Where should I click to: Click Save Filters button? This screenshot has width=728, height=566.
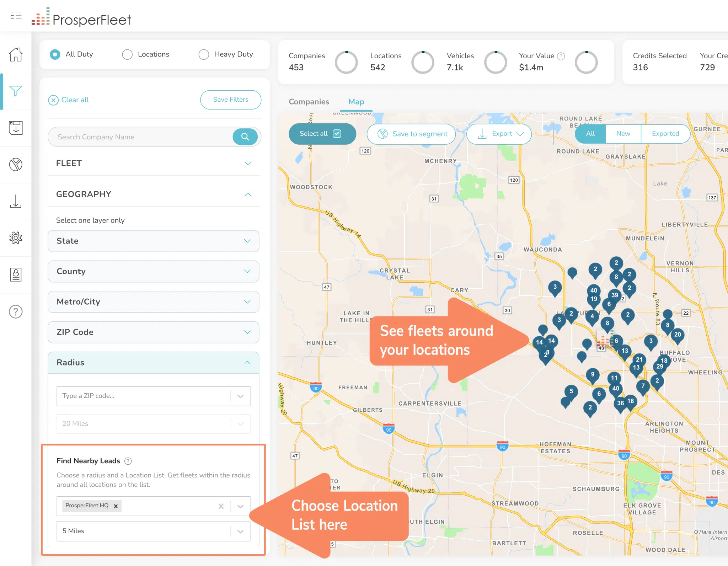tap(231, 100)
